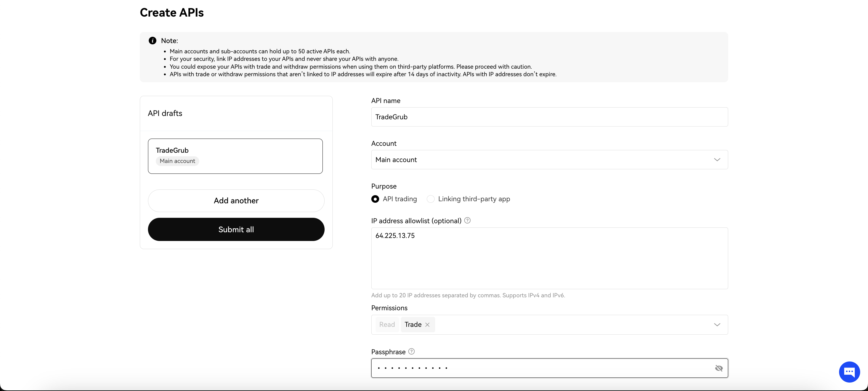868x391 pixels.
Task: Click the help icon next to Passphrase
Action: [411, 352]
